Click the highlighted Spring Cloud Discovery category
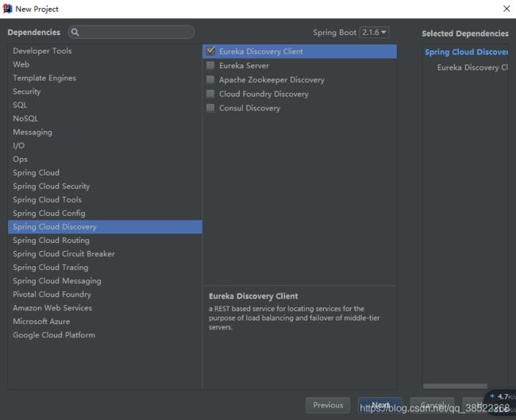 105,227
